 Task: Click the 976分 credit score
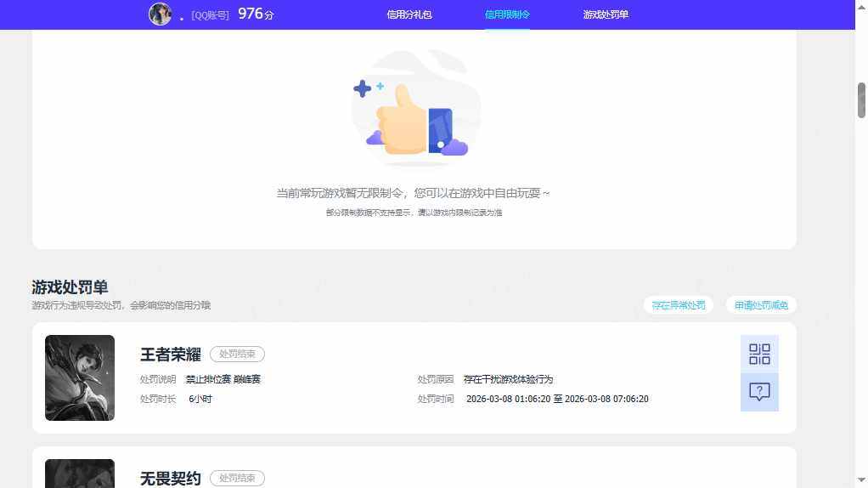click(x=256, y=14)
